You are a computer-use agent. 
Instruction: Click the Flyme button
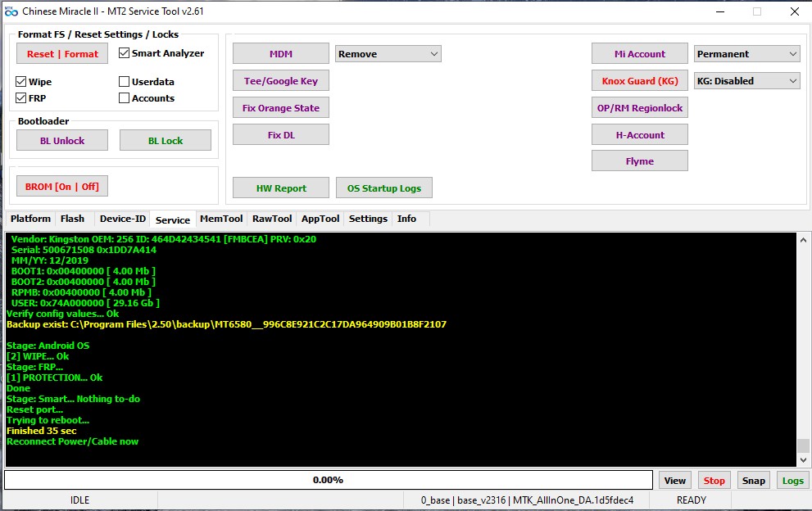(640, 161)
